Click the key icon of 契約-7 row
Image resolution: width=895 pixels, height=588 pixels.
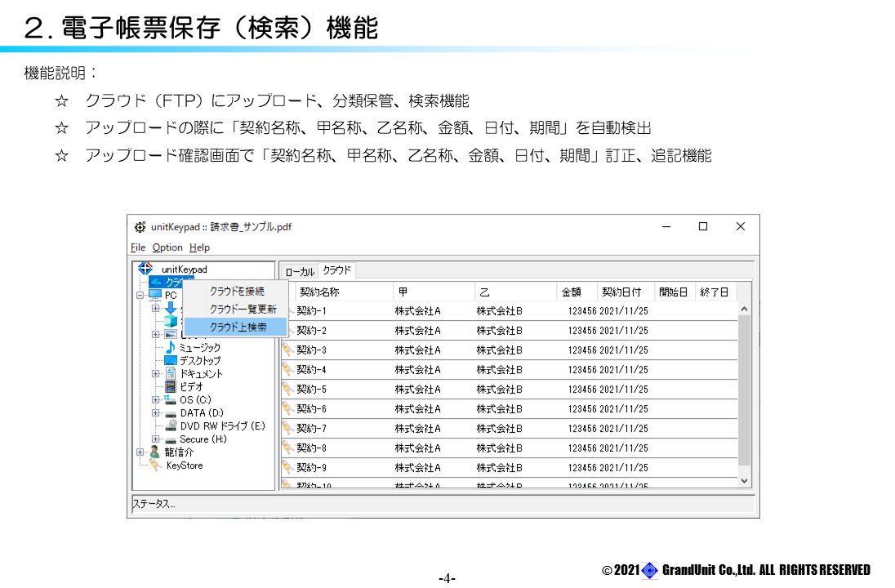[x=287, y=428]
